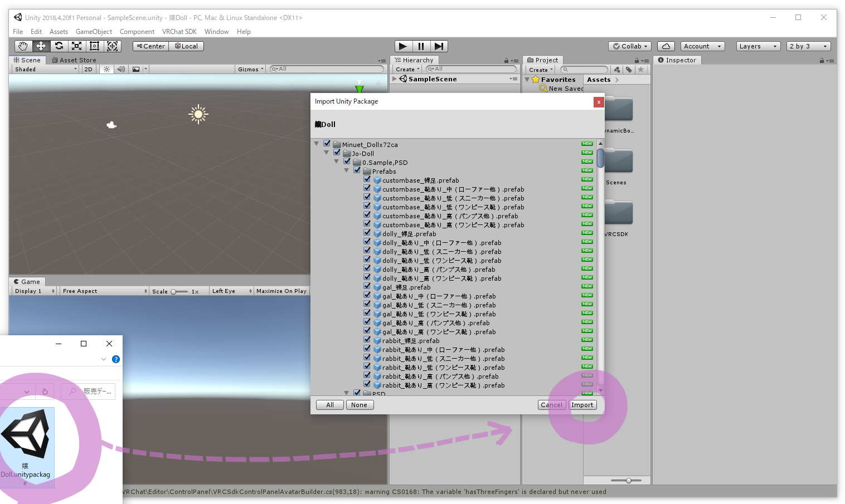The width and height of the screenshot is (845, 504).
Task: Open SampleScene options menu icon
Action: 513,79
